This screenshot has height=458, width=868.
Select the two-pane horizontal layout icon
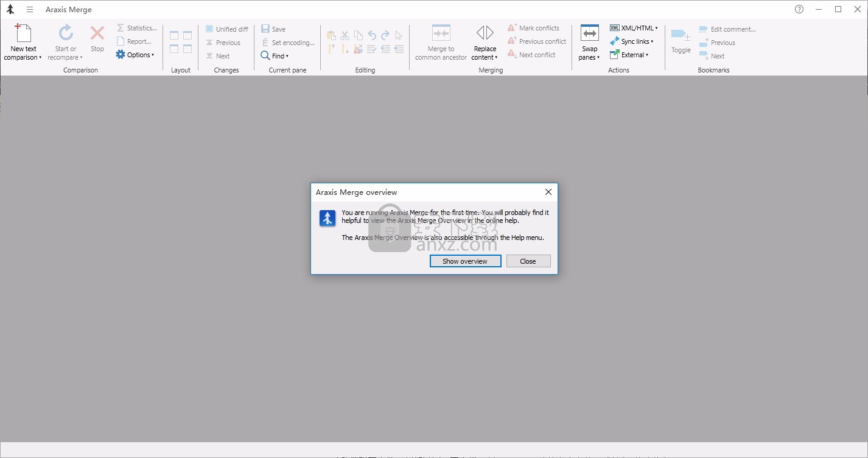[x=174, y=49]
